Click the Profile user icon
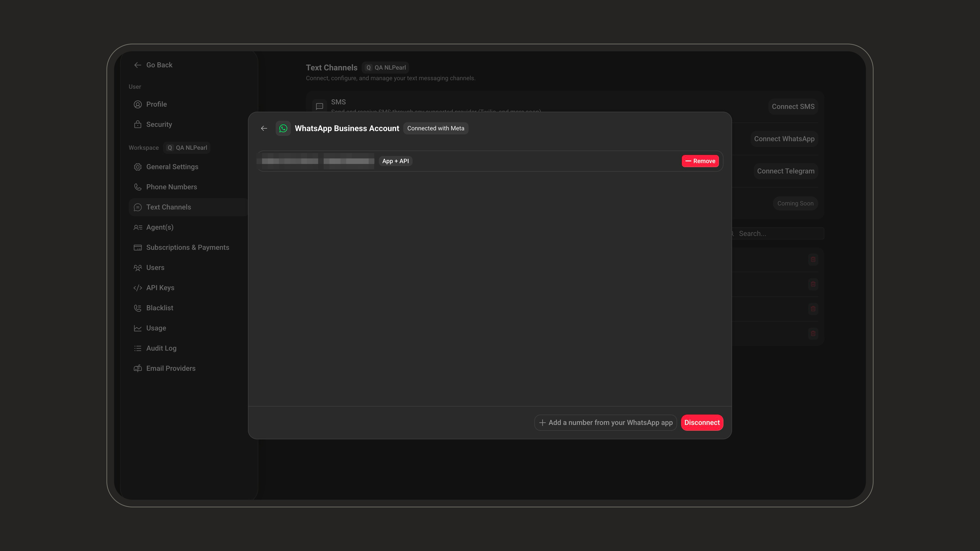This screenshot has width=980, height=551. [138, 104]
